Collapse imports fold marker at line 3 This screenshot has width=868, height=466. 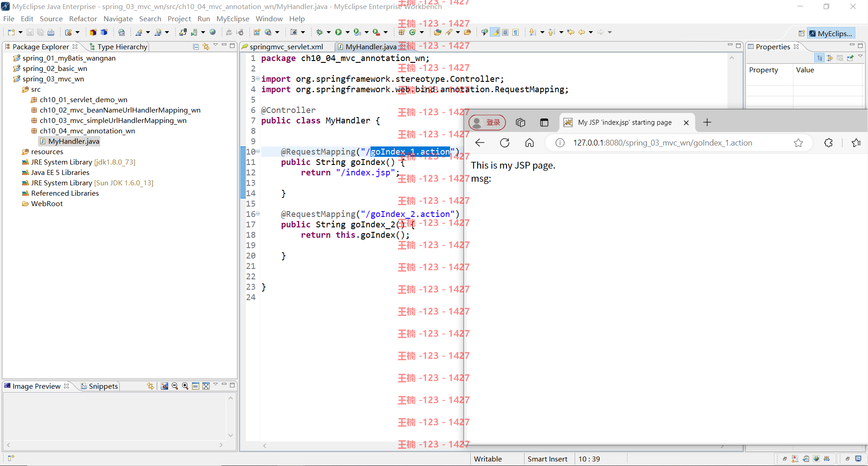(x=258, y=79)
